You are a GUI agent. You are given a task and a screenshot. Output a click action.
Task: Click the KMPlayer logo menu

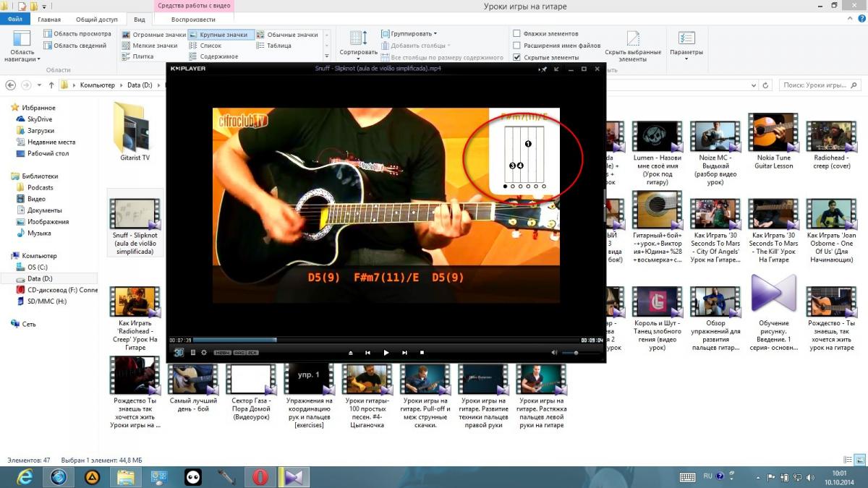click(187, 69)
